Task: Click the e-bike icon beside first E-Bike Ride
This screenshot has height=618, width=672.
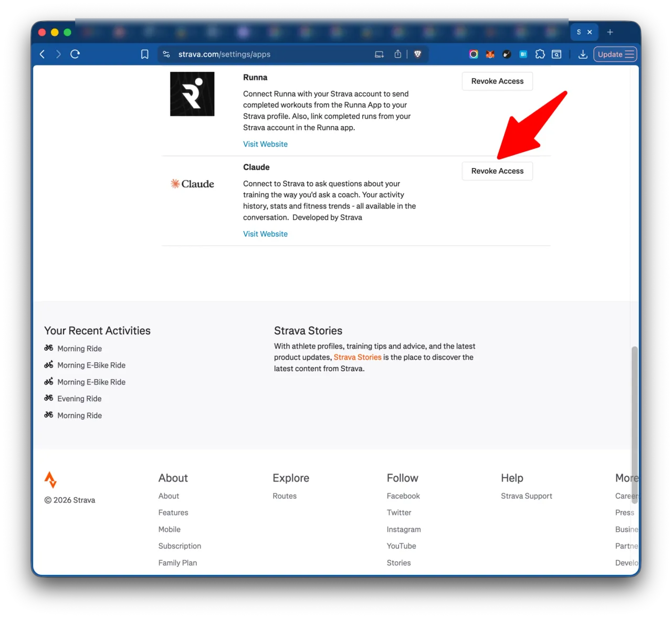Action: point(49,364)
